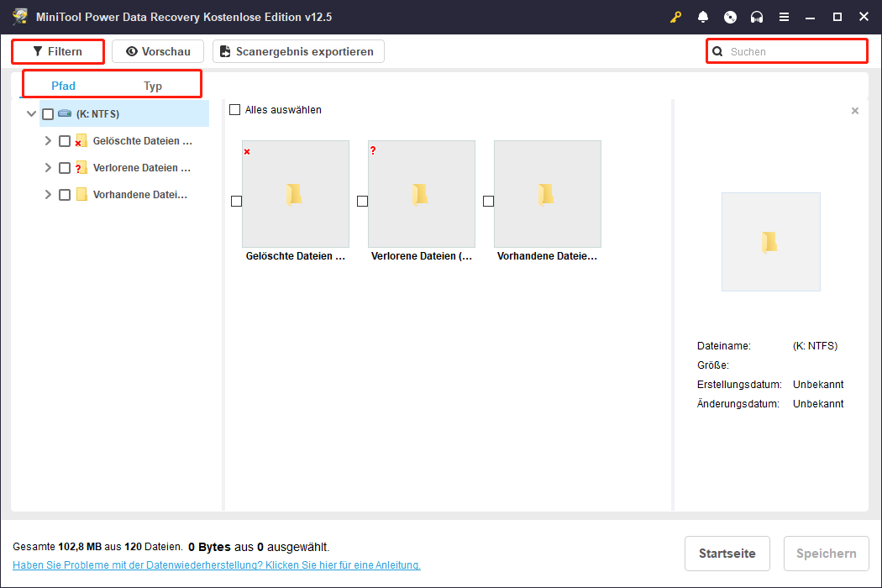Minimize the MiniTool window
This screenshot has height=588, width=882.
(x=810, y=17)
